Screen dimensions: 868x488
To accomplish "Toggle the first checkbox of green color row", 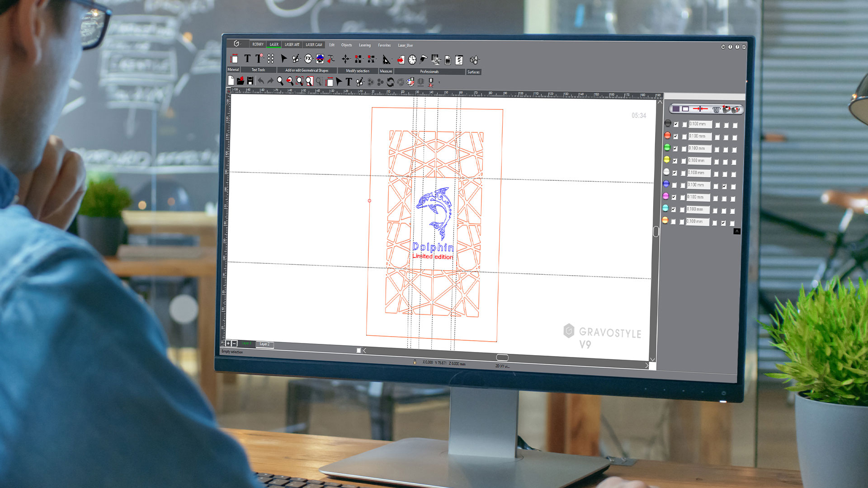I will coord(675,149).
